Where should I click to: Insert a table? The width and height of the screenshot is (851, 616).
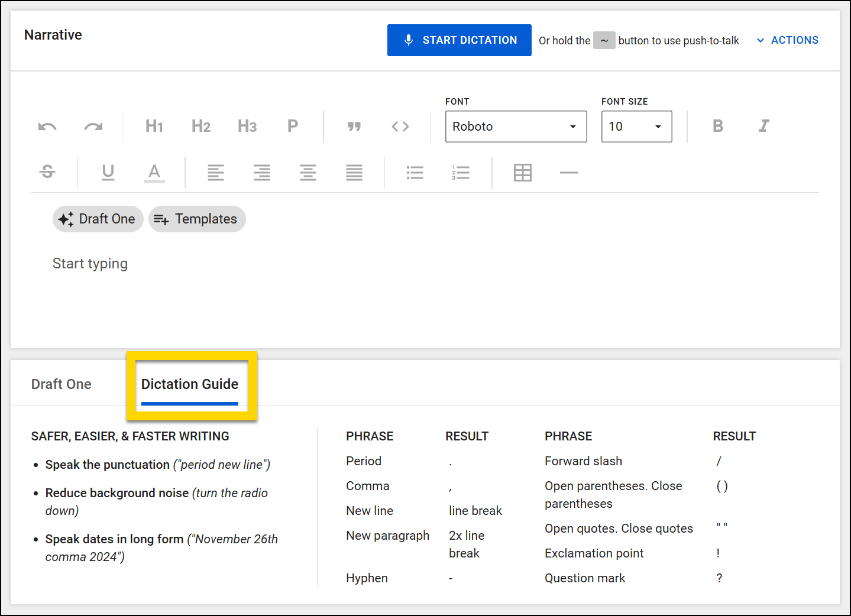tap(522, 172)
